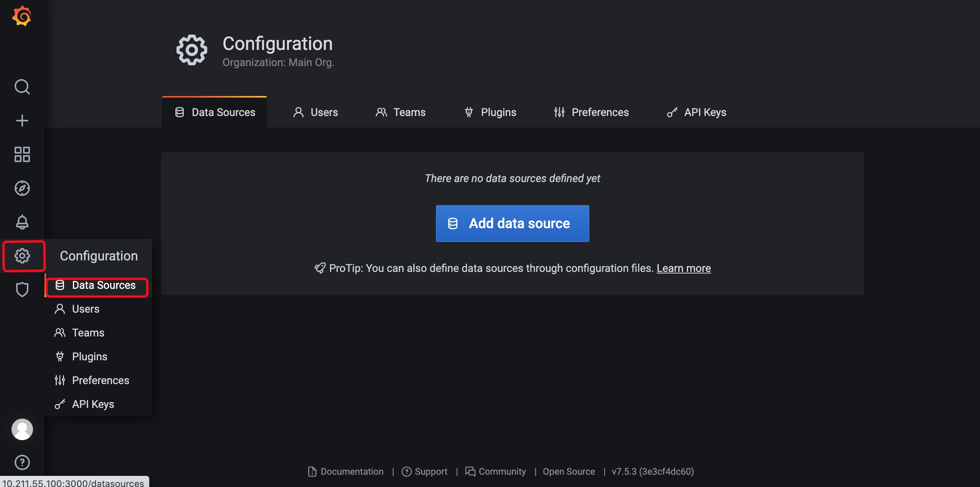Click 'There are no data sources defined yet' text
Screen dimensions: 980x487
tap(512, 178)
